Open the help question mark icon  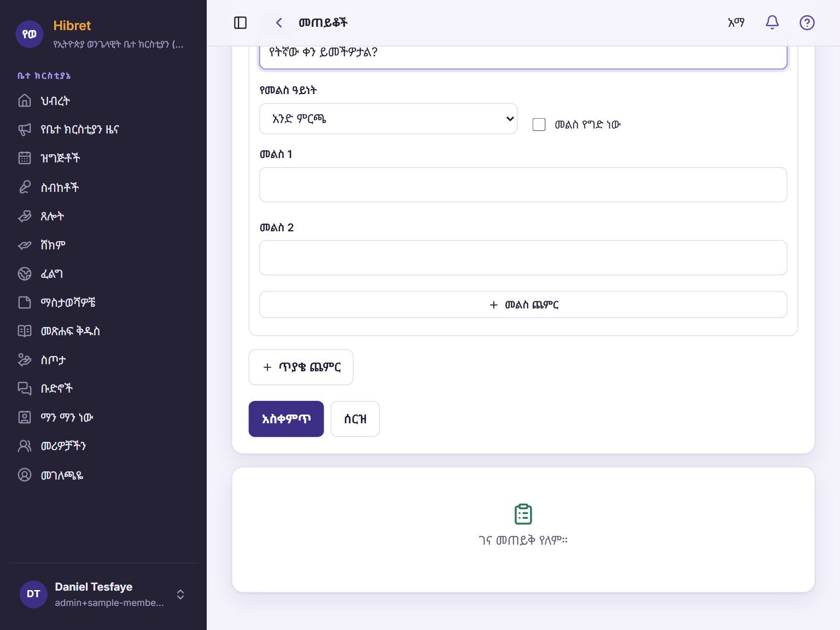[807, 22]
